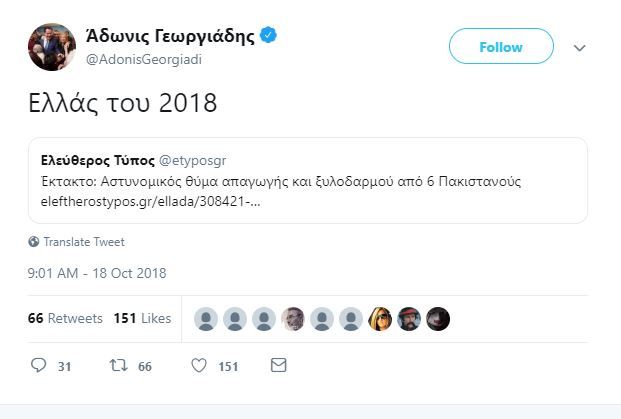Viewport: 621px width, 419px height.
Task: Click the blue verified badge
Action: [269, 36]
